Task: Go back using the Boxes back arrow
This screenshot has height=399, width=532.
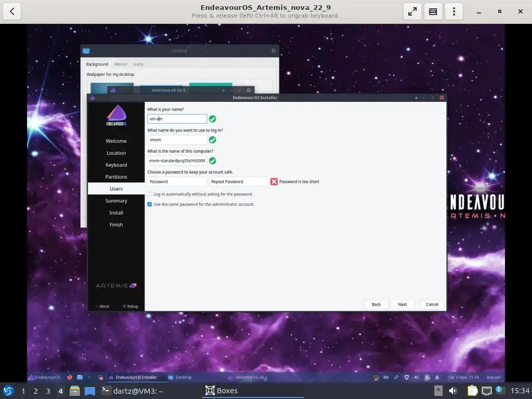Action: tap(12, 11)
